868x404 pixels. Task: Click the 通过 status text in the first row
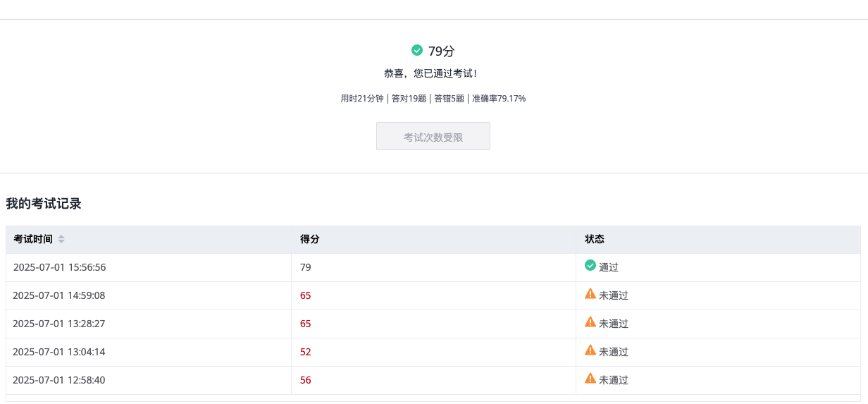[x=609, y=267]
